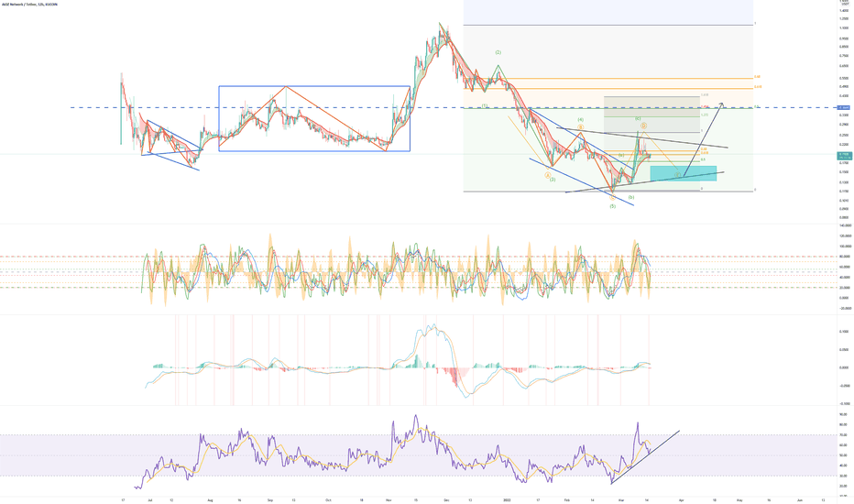Viewport: 854px width, 504px height.
Task: Select the dark projection arrow to 0.5 level
Action: [x=704, y=140]
